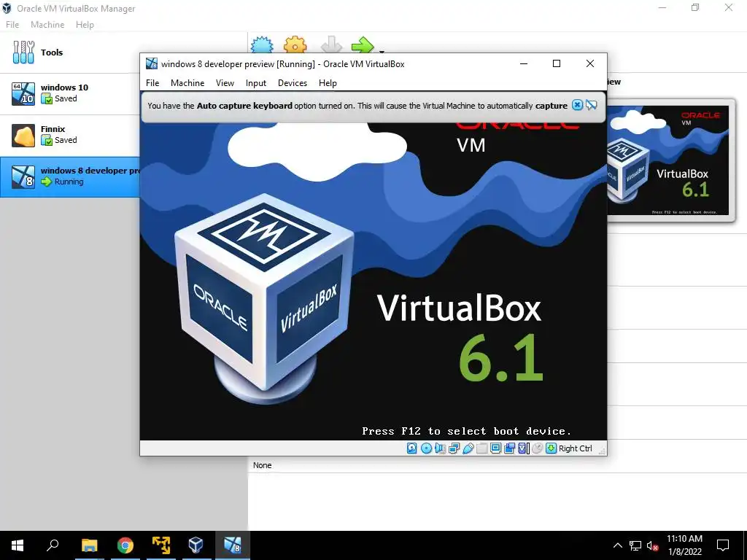Open Help menu in the VM window
Screen dimensions: 747x560
tap(328, 83)
